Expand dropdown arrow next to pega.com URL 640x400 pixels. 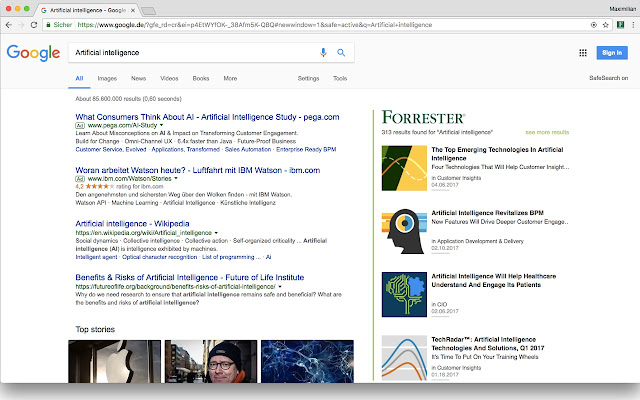coord(162,125)
